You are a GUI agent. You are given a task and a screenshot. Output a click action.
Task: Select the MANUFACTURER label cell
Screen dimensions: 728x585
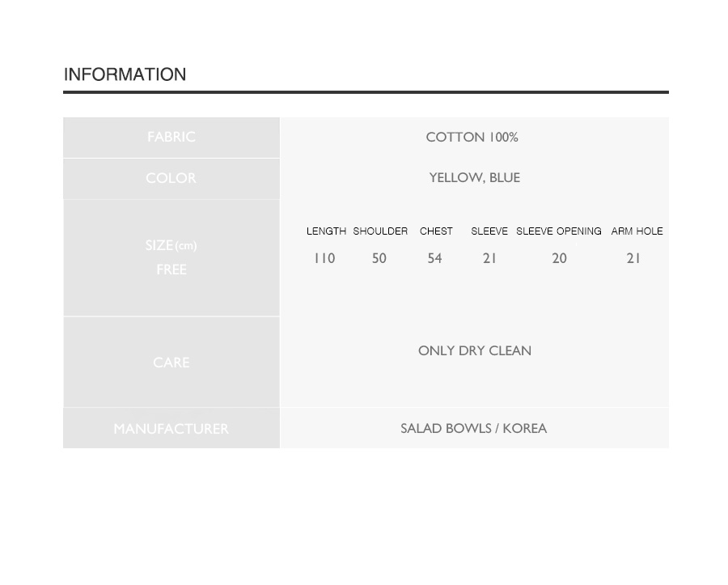(171, 428)
